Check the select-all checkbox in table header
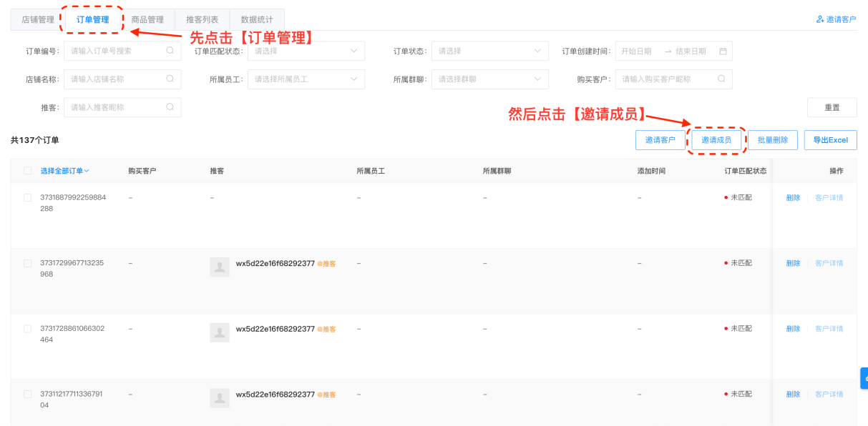868x426 pixels. coord(28,171)
